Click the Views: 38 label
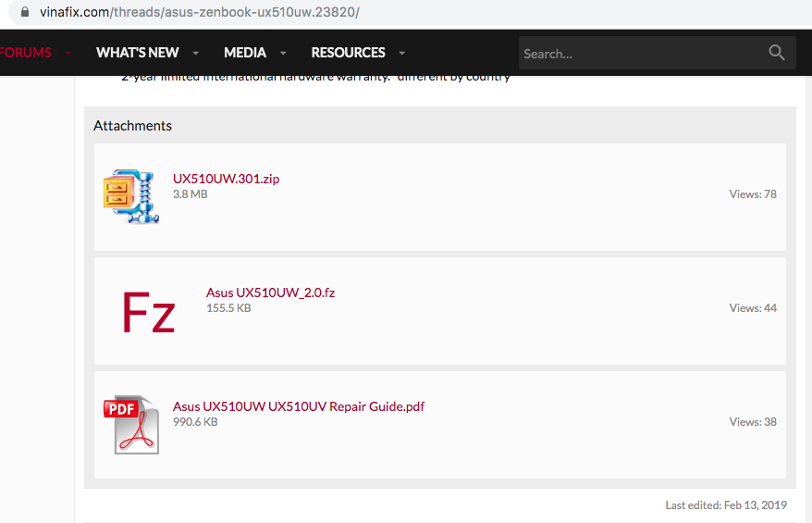 click(x=753, y=422)
